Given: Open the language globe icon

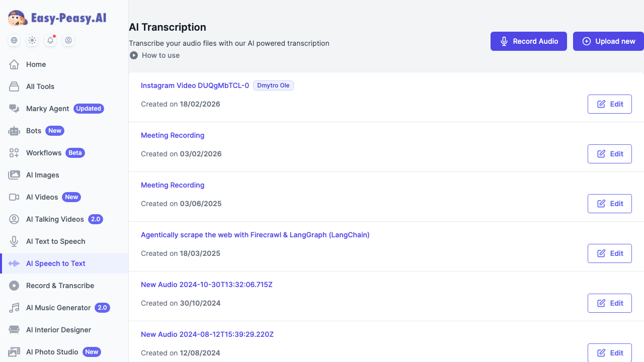Looking at the screenshot, I should (14, 40).
